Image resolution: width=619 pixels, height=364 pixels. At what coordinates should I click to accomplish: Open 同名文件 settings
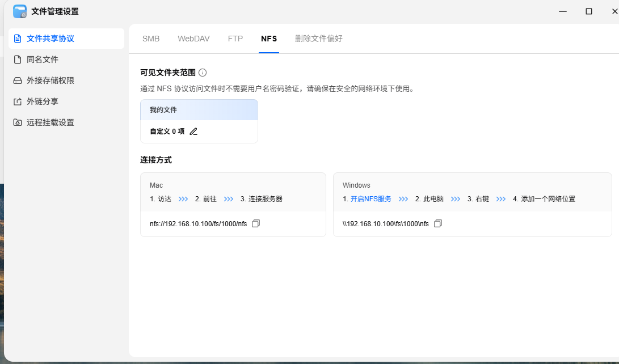pos(66,60)
